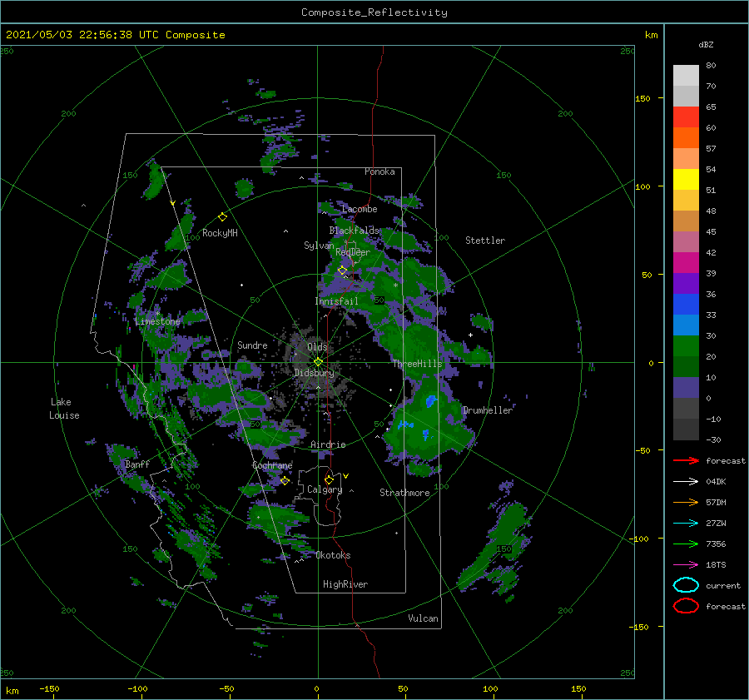The width and height of the screenshot is (749, 700).
Task: Click the cyan current ellipse icon
Action: (686, 585)
